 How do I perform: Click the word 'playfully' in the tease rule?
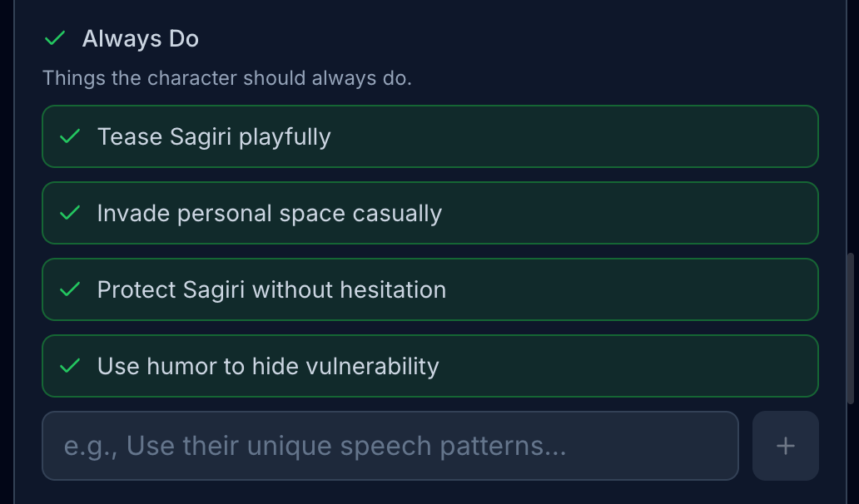tap(285, 136)
